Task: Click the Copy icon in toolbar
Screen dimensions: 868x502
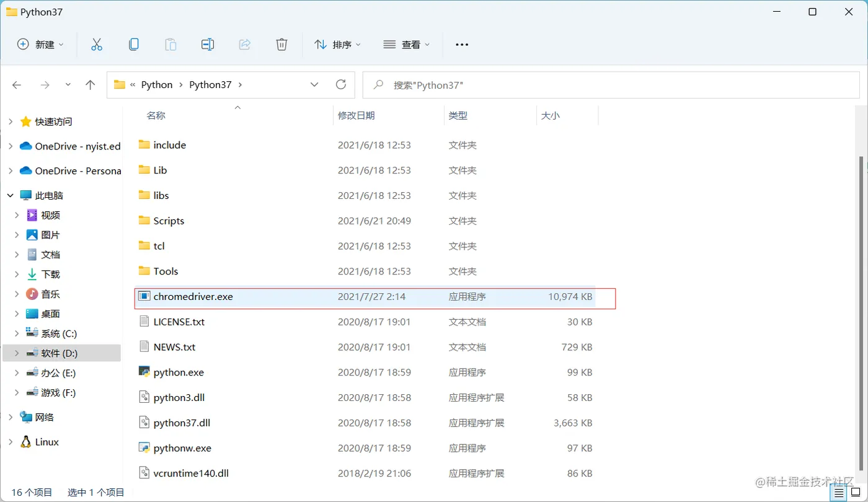Action: coord(134,45)
